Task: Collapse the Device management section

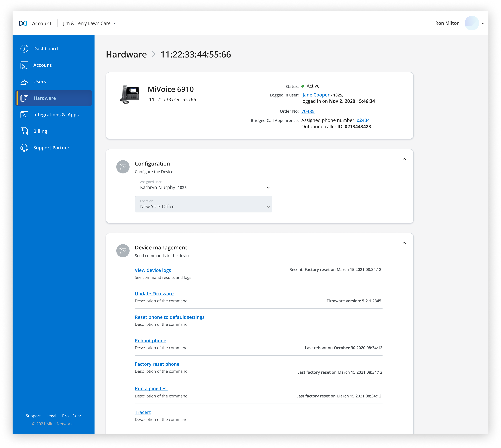Action: [404, 243]
